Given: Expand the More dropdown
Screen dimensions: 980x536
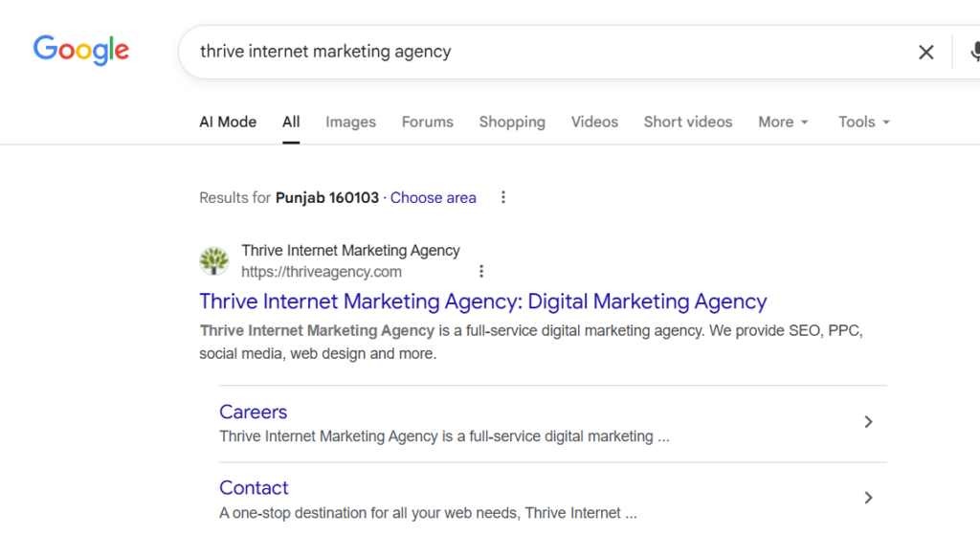Looking at the screenshot, I should (x=783, y=123).
